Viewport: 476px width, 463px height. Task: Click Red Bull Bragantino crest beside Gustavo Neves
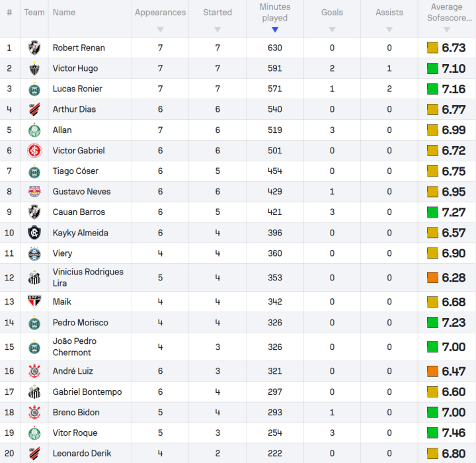(x=34, y=191)
